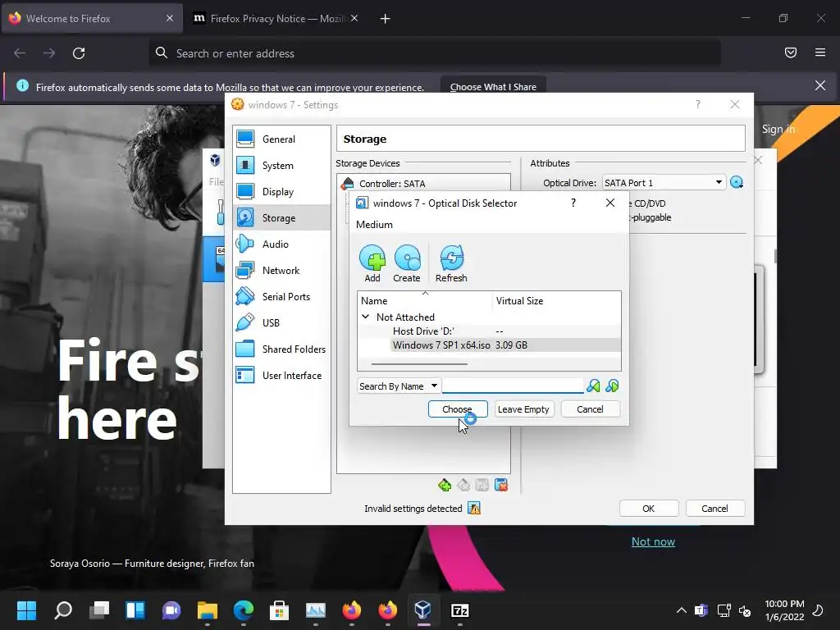Screen dimensions: 840x630
Task: Open the USB settings category
Action: 282,323
